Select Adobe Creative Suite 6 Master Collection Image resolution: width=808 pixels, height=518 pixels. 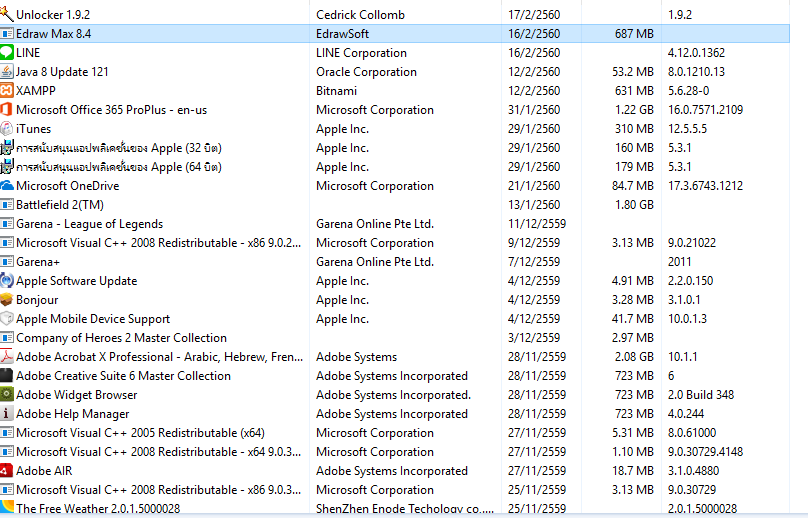click(123, 376)
